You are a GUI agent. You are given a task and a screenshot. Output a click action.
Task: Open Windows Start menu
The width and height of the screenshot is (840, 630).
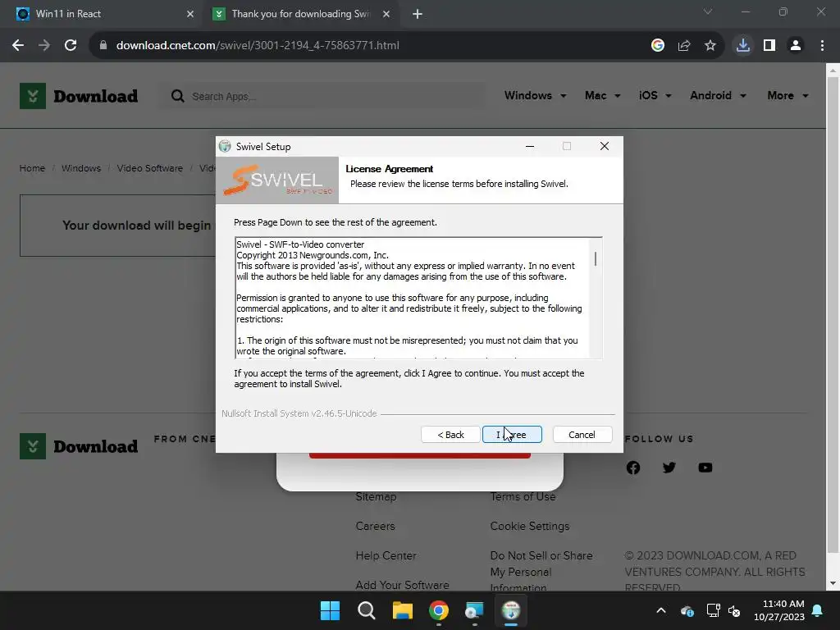pos(330,610)
